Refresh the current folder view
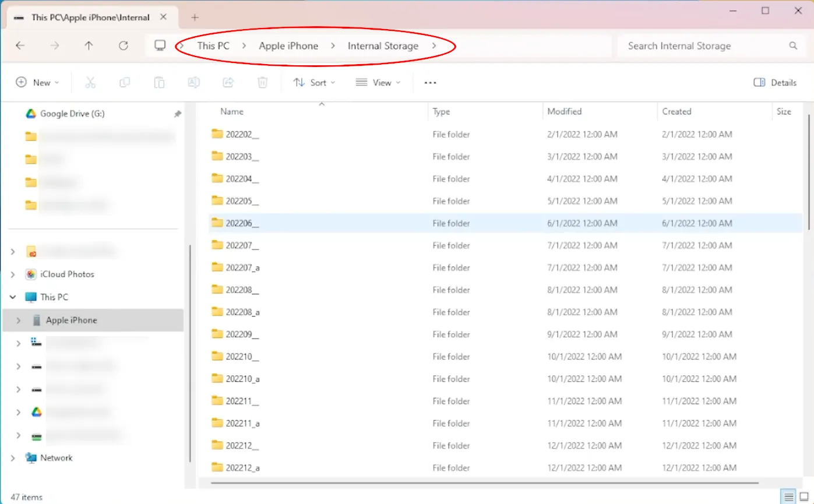Screen dimensions: 814x504 tap(123, 45)
